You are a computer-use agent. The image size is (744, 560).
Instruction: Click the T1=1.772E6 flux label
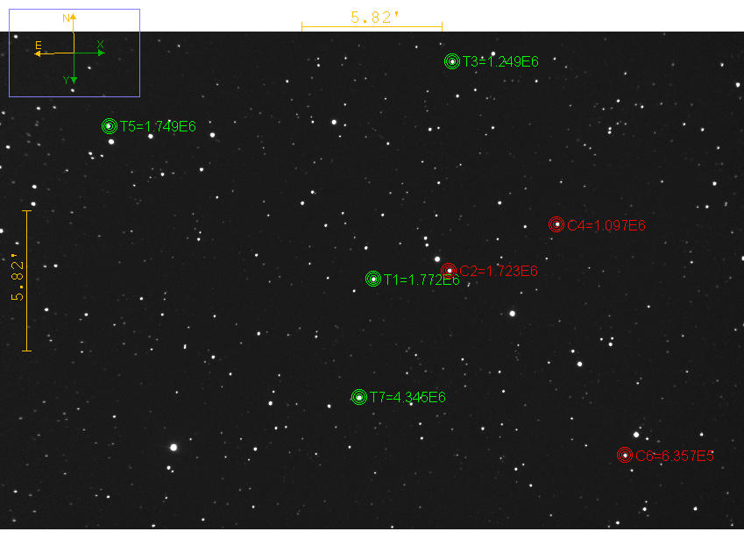tap(422, 280)
